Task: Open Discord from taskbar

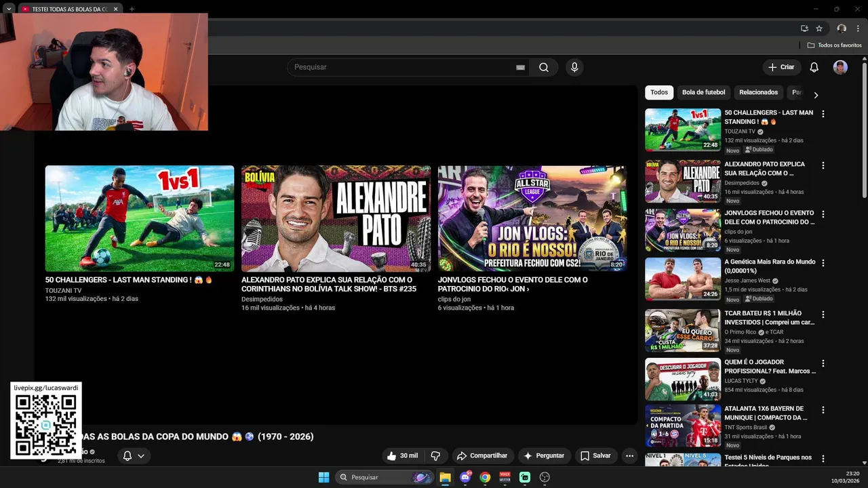Action: click(465, 477)
